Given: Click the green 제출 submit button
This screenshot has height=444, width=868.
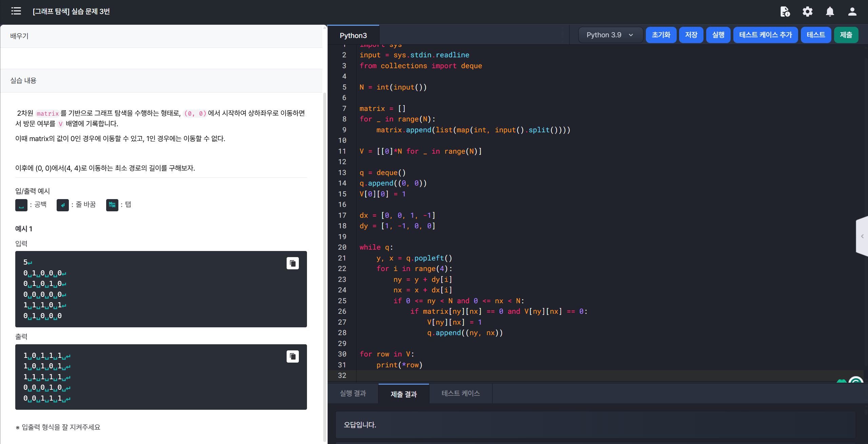Looking at the screenshot, I should (x=846, y=35).
